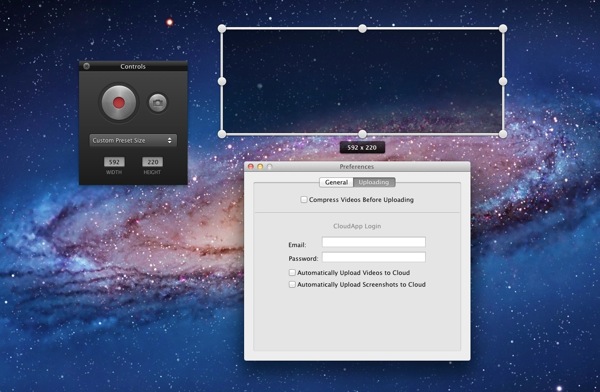Toggle Automatically Upload Videos to Cloud
The image size is (600, 392).
click(x=292, y=273)
